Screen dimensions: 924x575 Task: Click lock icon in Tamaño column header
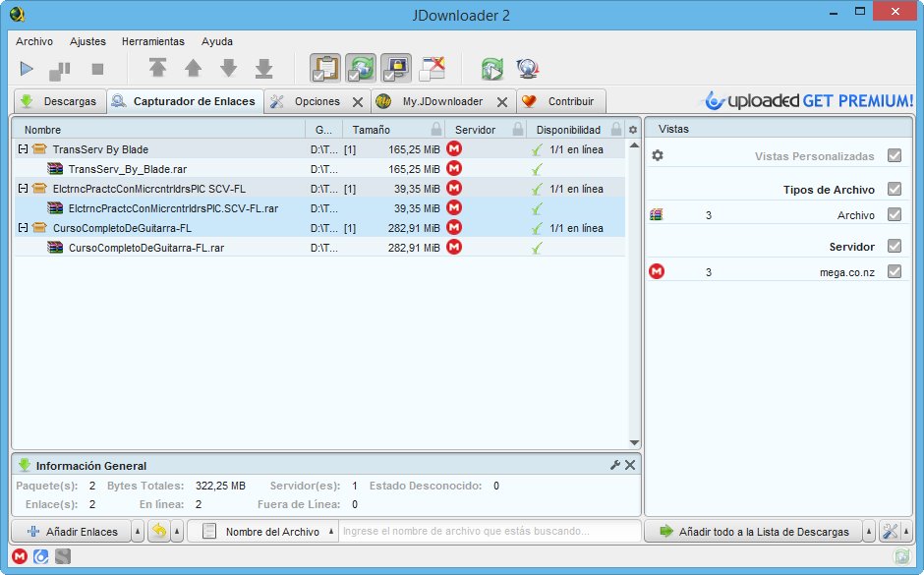tap(436, 129)
